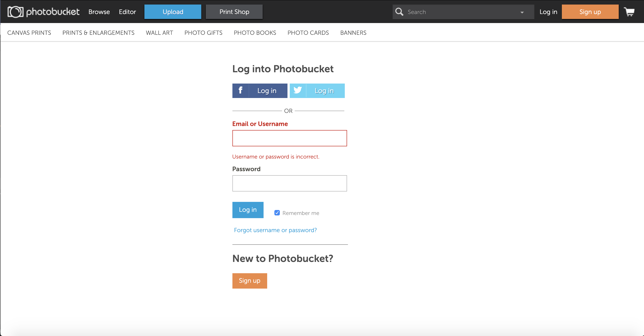Click the header Log in link
The width and height of the screenshot is (644, 336).
(548, 12)
